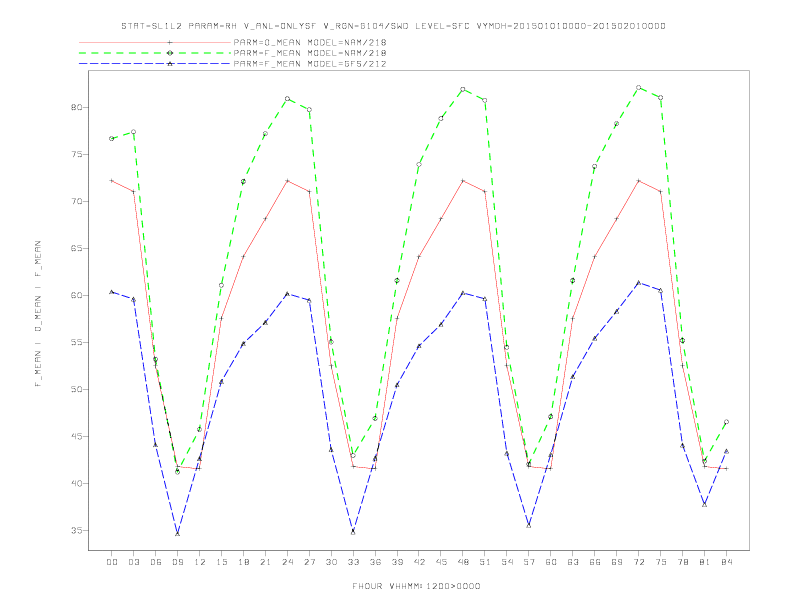Viewport: 792px width, 612px height.
Task: Select legend entry PARM=O_MEAN MODEL=NAM/218
Action: [x=310, y=42]
